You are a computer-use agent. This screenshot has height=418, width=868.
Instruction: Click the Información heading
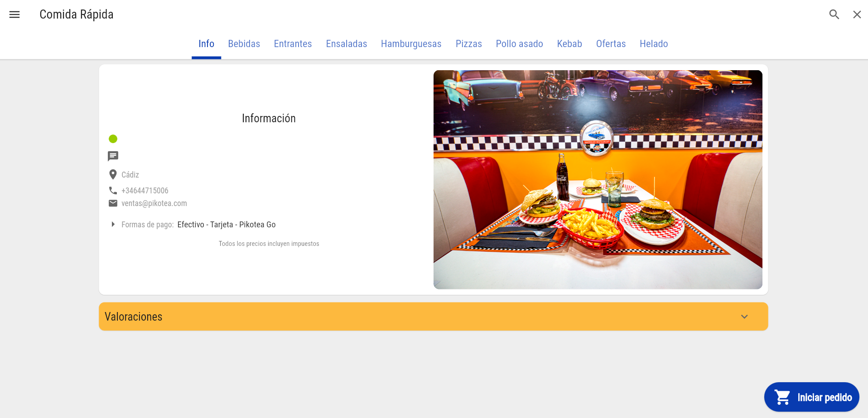click(x=269, y=118)
